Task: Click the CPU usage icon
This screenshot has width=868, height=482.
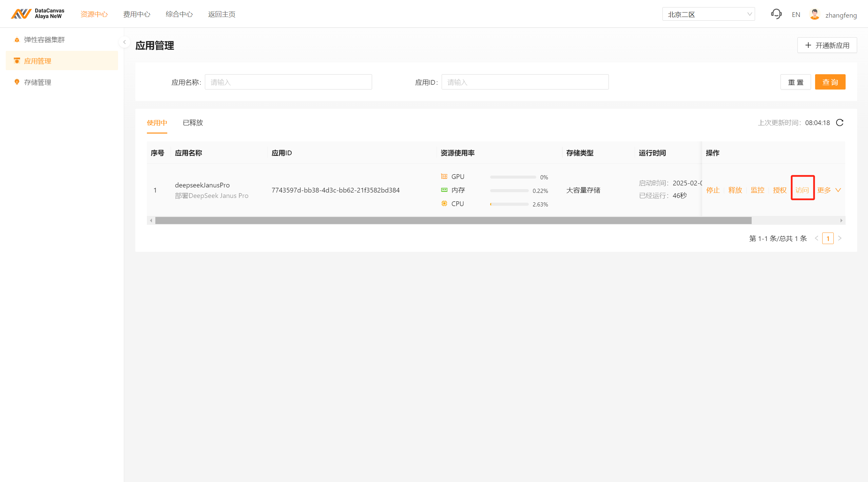Action: 444,204
